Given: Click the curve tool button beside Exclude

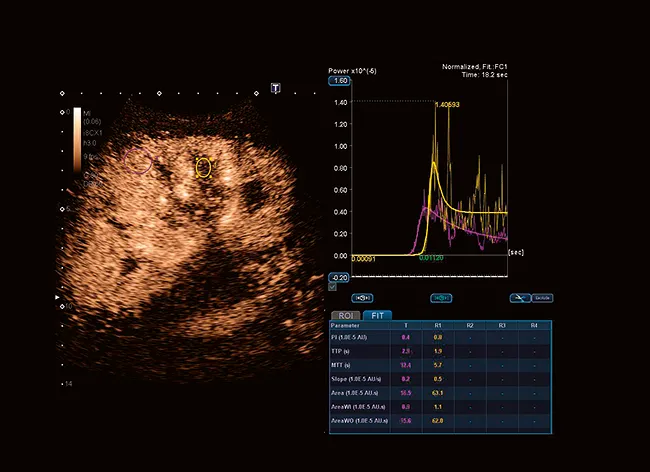Looking at the screenshot, I should (519, 297).
